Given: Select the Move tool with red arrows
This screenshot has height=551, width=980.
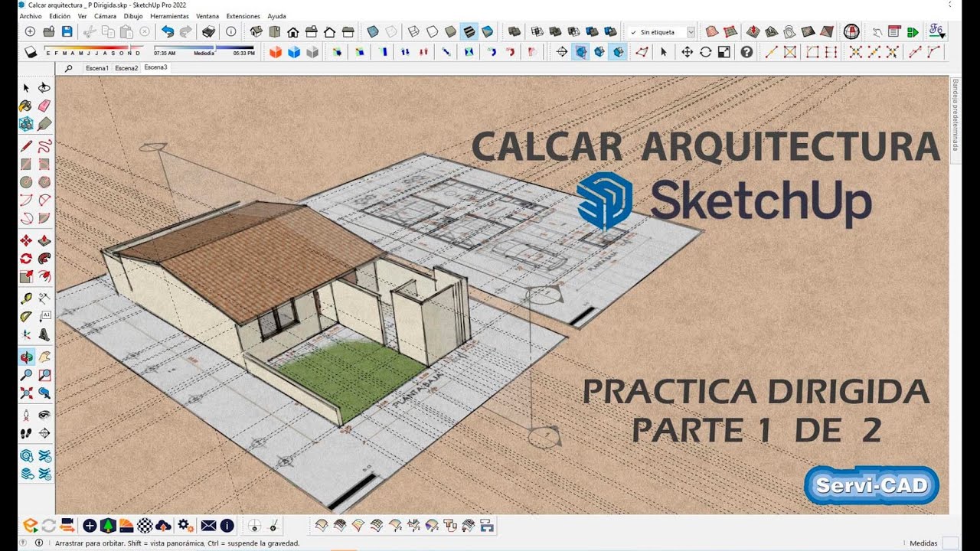Looking at the screenshot, I should (26, 240).
